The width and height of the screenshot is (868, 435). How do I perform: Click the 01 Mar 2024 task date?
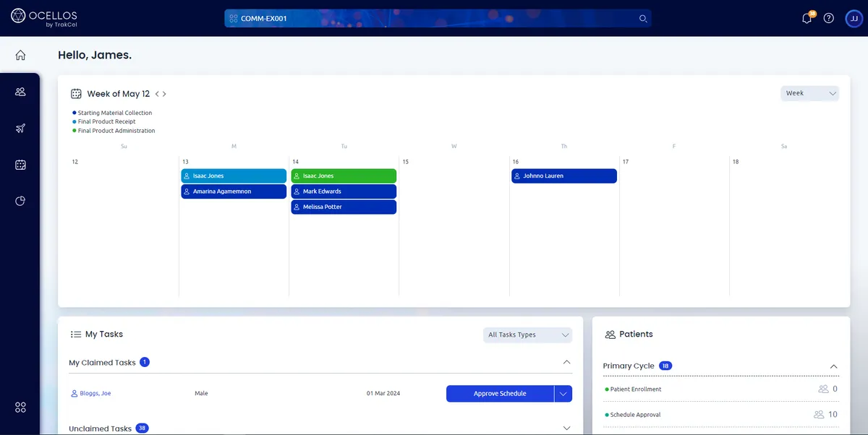[383, 394]
